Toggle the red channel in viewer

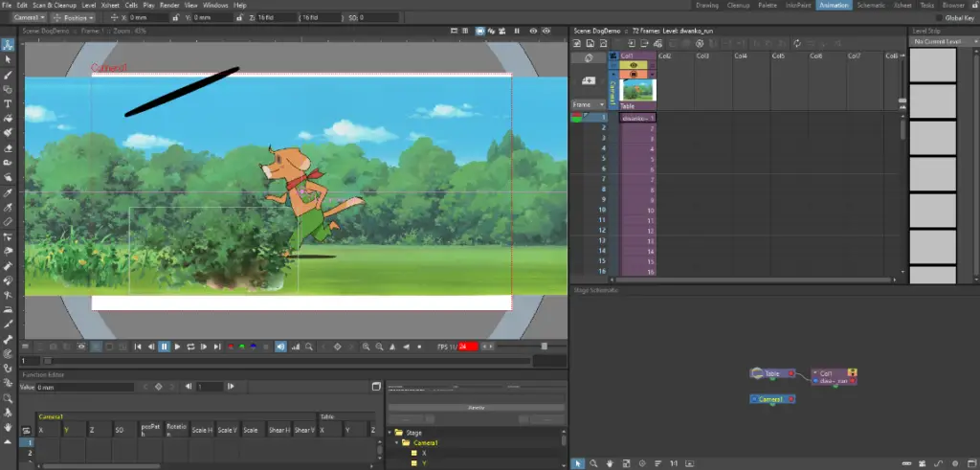click(x=230, y=347)
